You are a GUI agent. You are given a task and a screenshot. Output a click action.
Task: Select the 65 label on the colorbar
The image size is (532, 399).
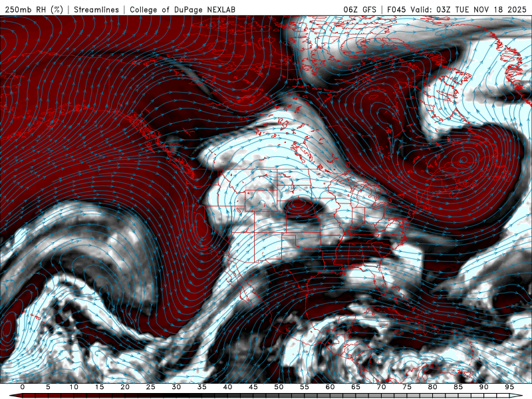[x=356, y=387]
